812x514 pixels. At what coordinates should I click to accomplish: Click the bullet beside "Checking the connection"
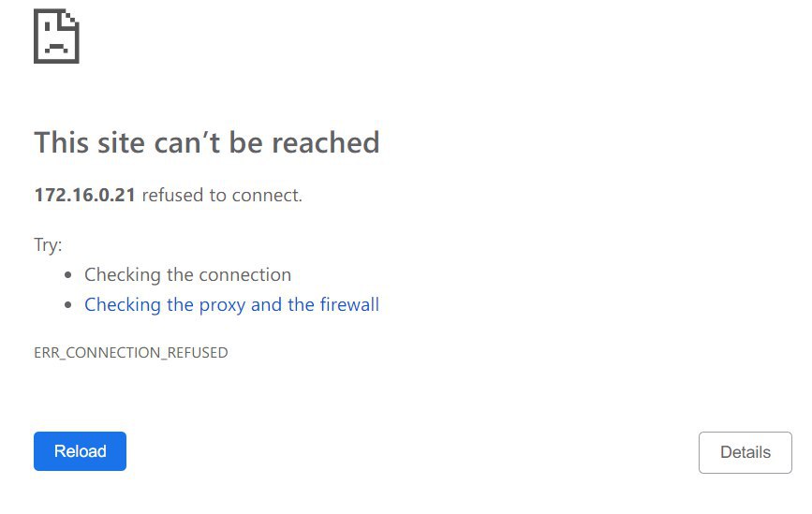[x=68, y=276]
